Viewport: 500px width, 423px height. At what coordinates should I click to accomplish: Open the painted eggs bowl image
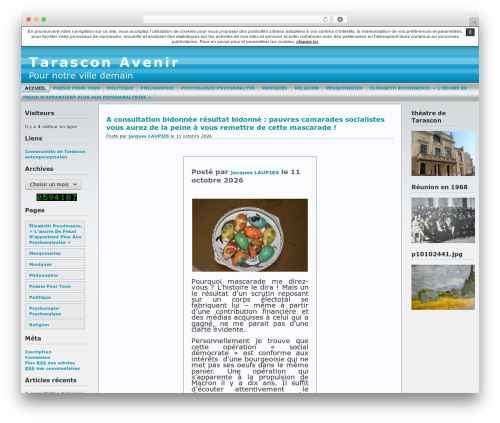pyautogui.click(x=250, y=235)
